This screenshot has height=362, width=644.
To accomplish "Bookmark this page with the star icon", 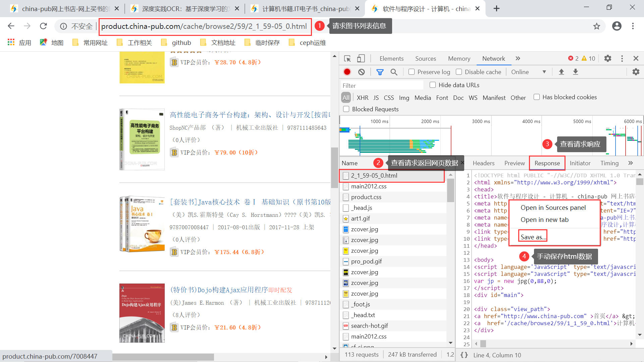I will pos(596,26).
